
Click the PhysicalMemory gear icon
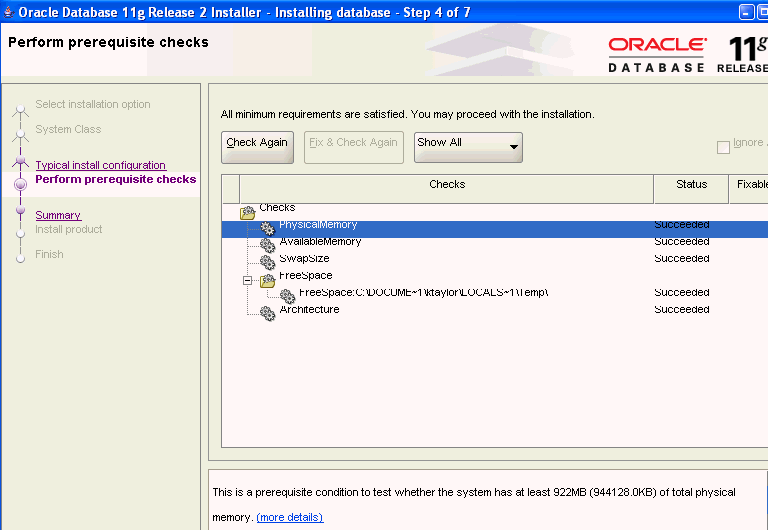(x=267, y=229)
